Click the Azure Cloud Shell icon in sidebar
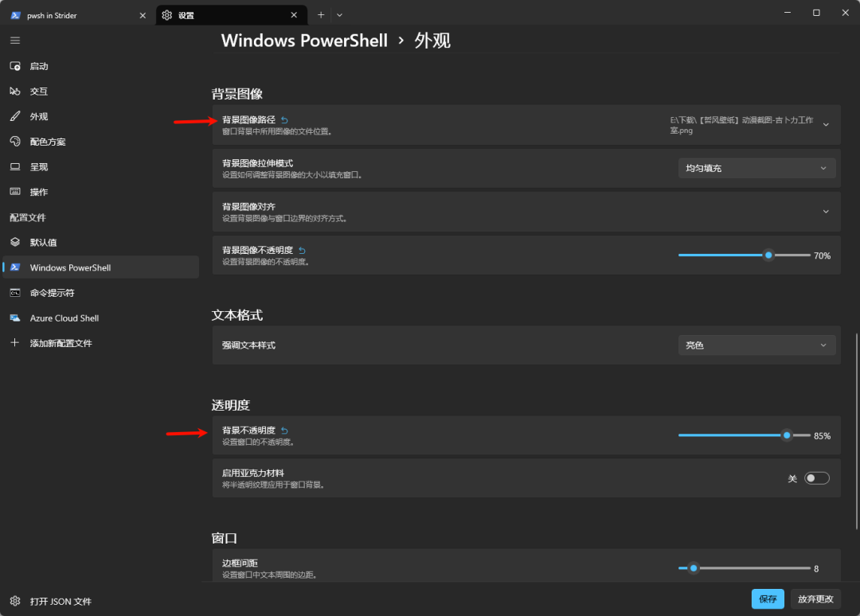Viewport: 860px width, 616px height. [x=15, y=318]
